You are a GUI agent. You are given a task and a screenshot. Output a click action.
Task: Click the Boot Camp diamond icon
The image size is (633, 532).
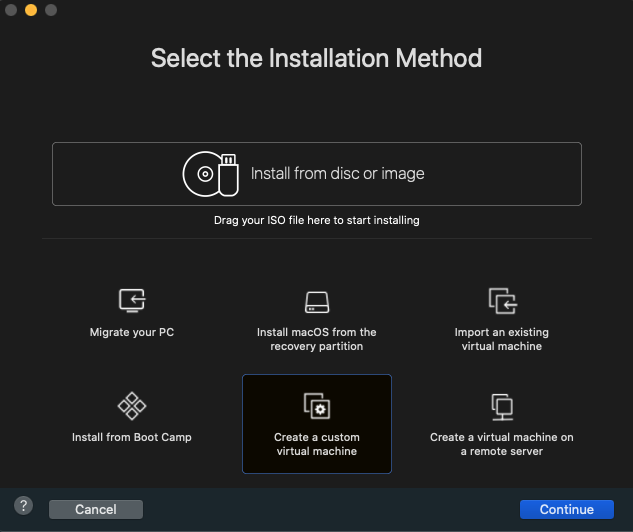tap(132, 406)
